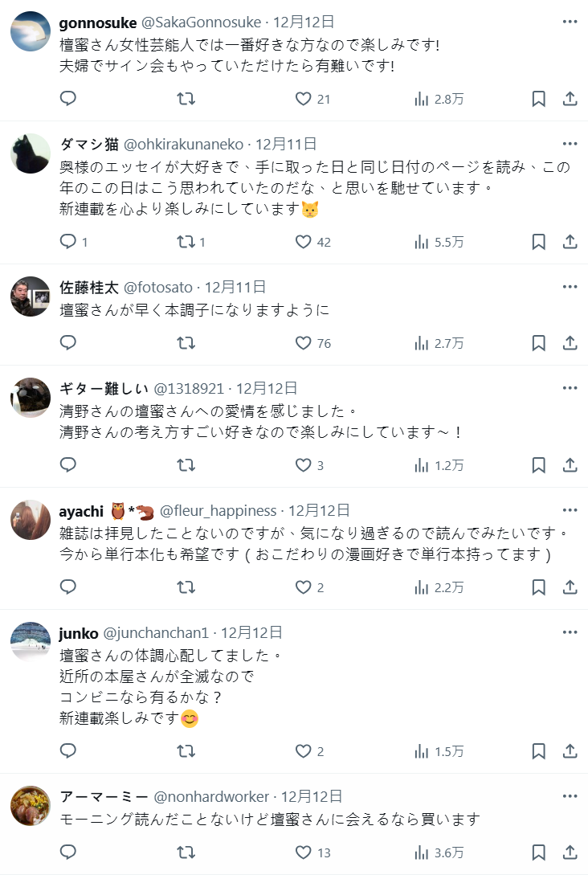Open more menu for 佐藤桂太's tweet
The height and width of the screenshot is (879, 588).
(x=570, y=287)
